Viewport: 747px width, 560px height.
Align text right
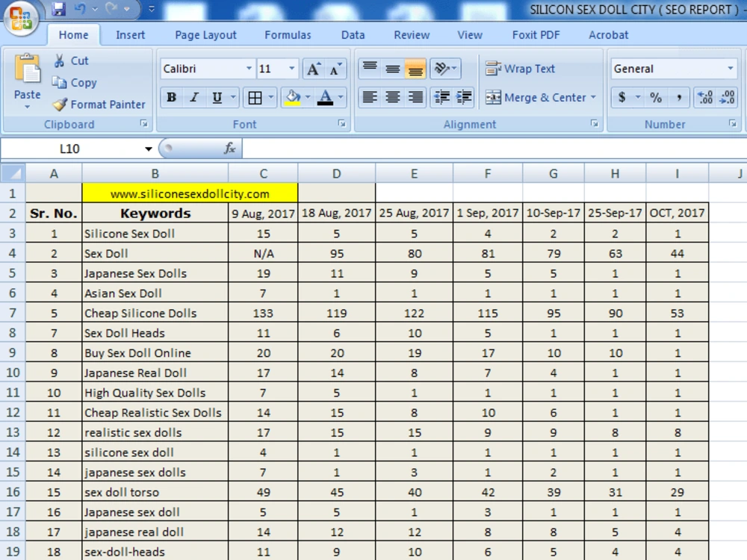tap(415, 97)
